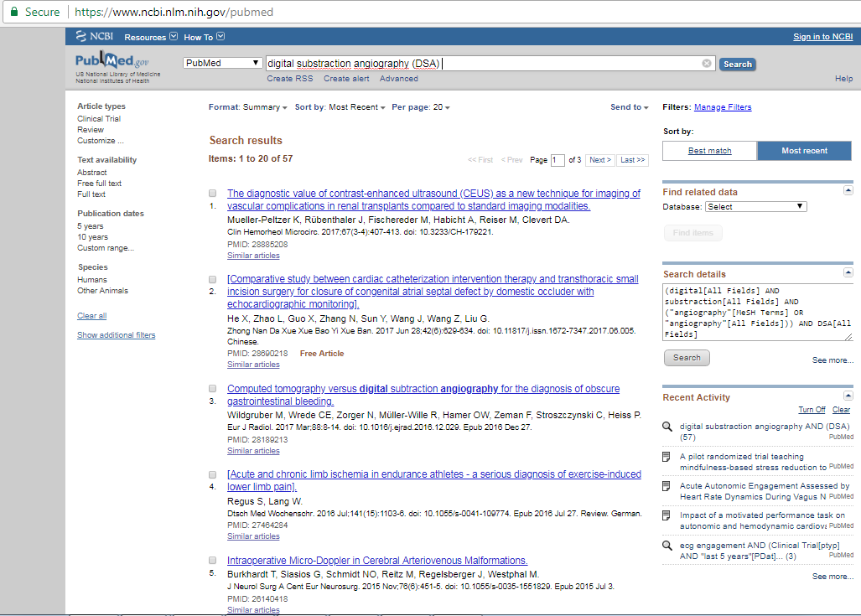
Task: Open the Resources menu in header
Action: click(x=151, y=37)
